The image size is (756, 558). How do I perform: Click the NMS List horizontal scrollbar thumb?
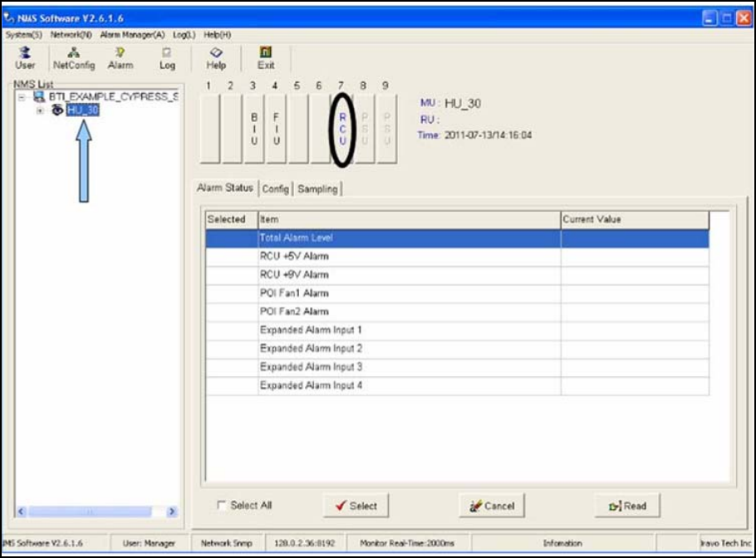90,512
